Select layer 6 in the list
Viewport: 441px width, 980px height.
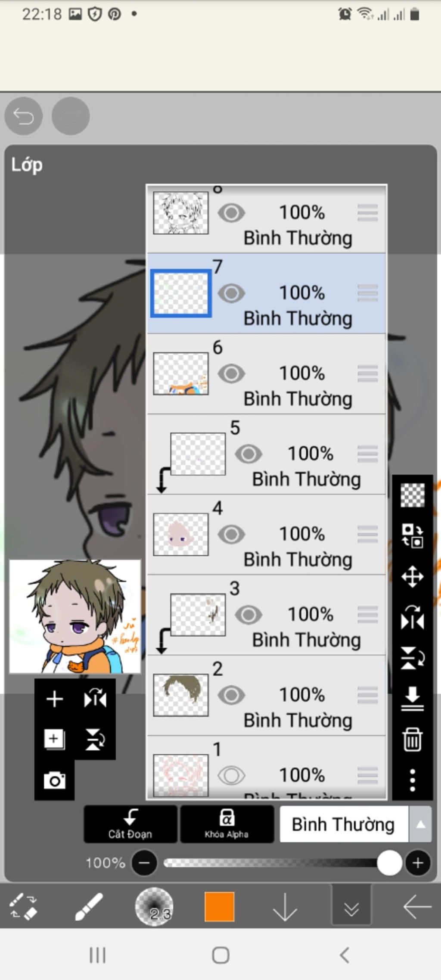pos(266,374)
